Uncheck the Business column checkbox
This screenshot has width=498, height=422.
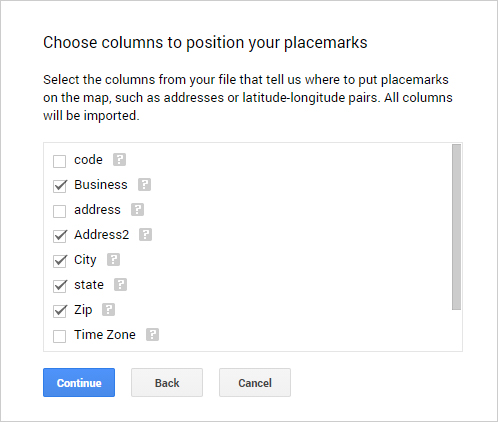coord(60,186)
